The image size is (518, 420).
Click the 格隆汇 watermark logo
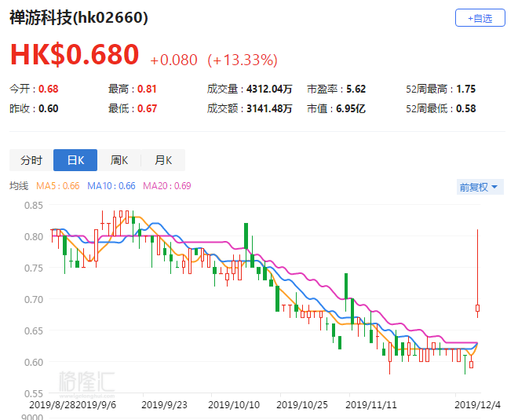click(x=86, y=381)
